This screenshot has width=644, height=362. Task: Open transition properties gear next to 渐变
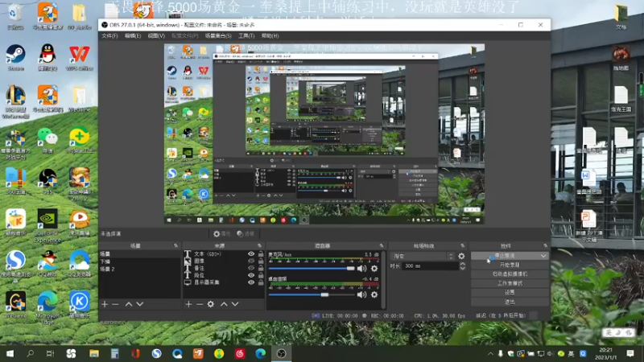click(461, 256)
